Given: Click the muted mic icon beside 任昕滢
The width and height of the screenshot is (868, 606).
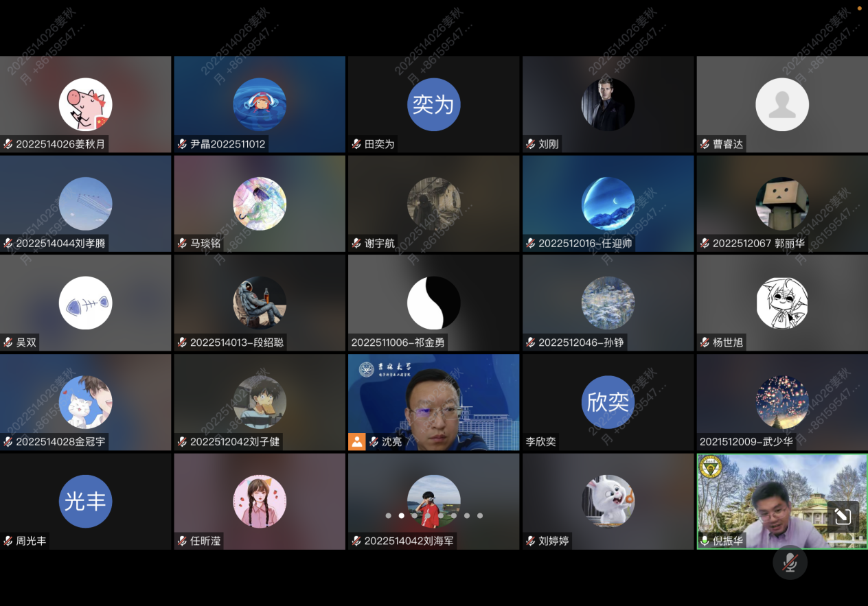Looking at the screenshot, I should pyautogui.click(x=183, y=541).
